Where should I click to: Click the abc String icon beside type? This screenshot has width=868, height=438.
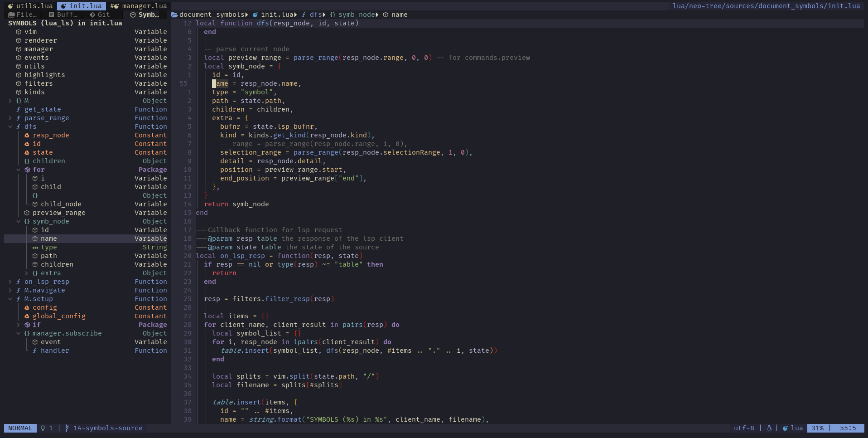pos(36,247)
